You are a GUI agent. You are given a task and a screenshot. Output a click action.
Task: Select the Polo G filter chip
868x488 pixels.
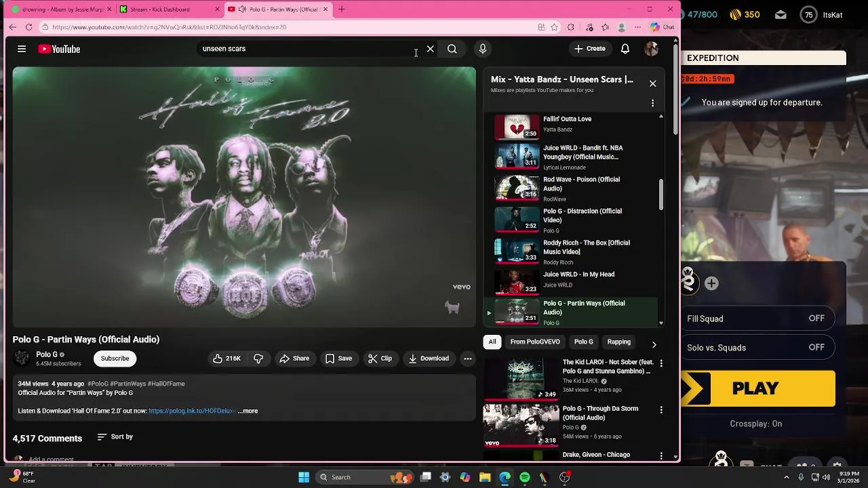click(583, 342)
